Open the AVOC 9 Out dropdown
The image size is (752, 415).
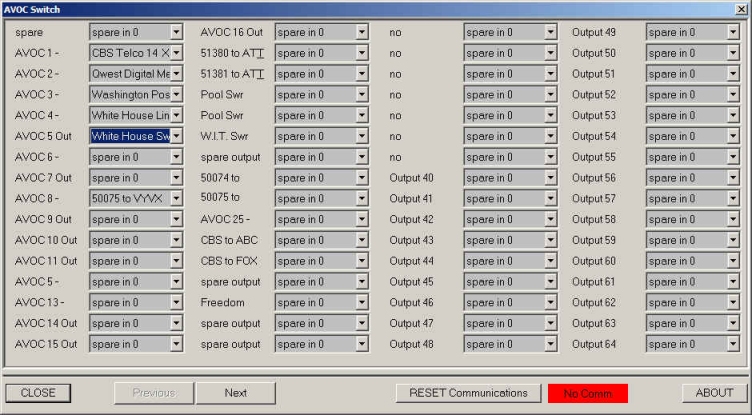(x=176, y=219)
